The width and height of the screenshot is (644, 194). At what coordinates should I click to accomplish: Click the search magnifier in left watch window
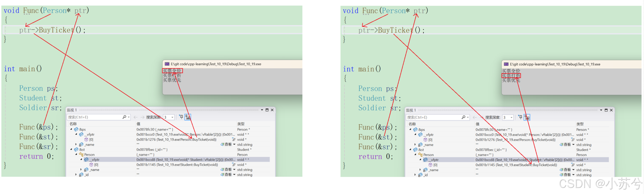coord(124,117)
